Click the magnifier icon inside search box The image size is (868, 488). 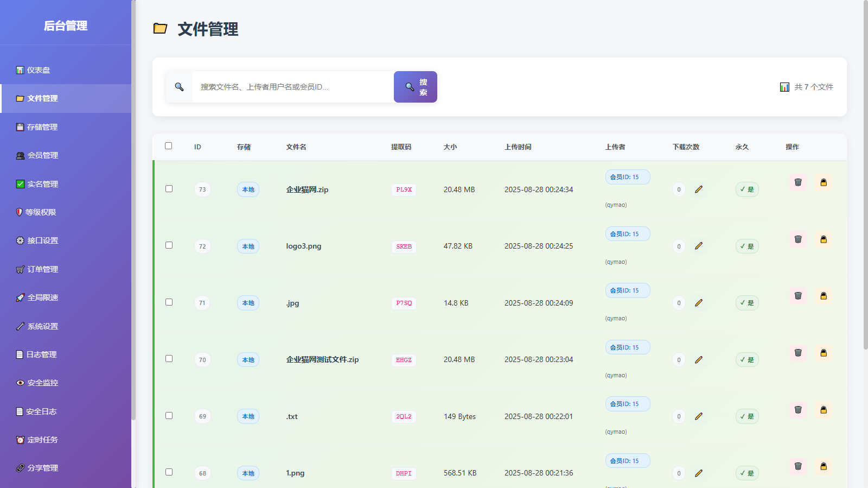click(x=179, y=87)
